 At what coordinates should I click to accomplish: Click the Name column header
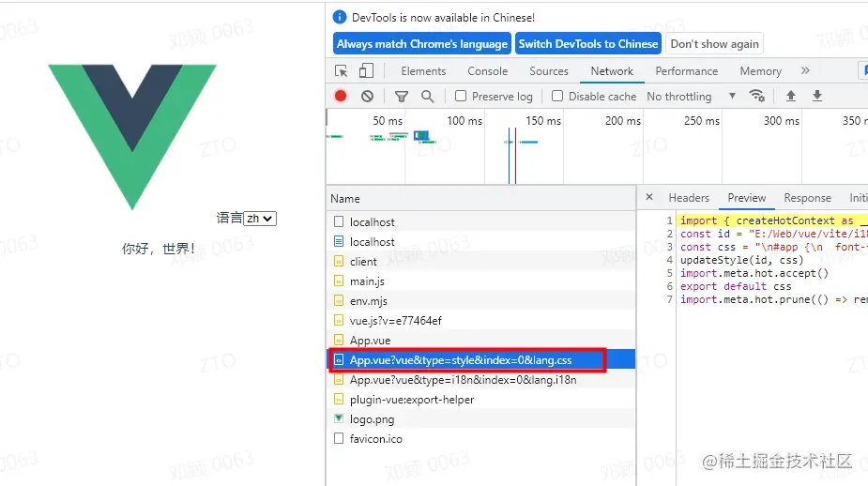480,199
